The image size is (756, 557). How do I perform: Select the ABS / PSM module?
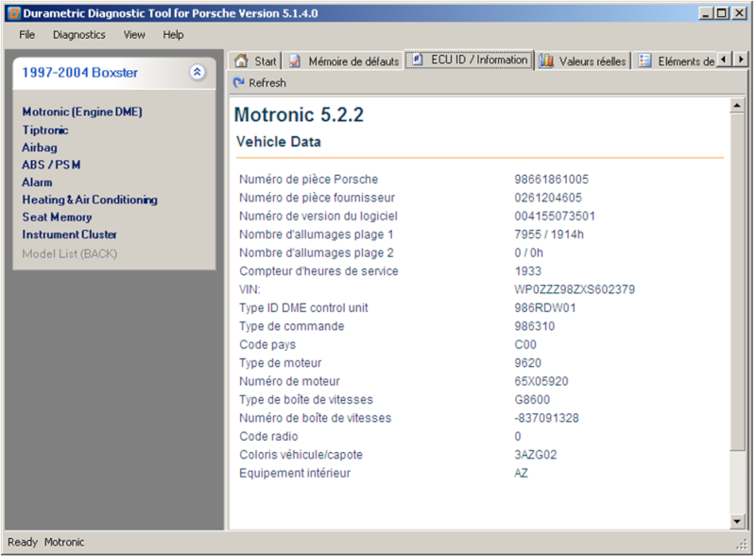click(x=51, y=165)
